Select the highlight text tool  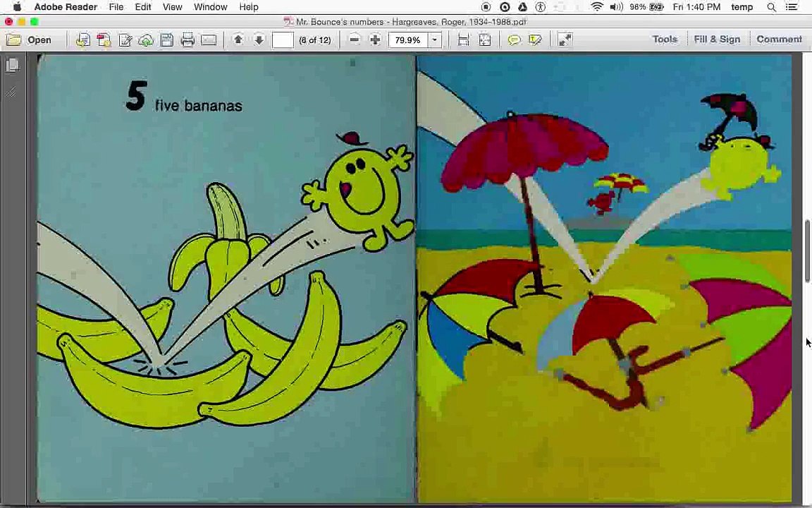pyautogui.click(x=535, y=40)
